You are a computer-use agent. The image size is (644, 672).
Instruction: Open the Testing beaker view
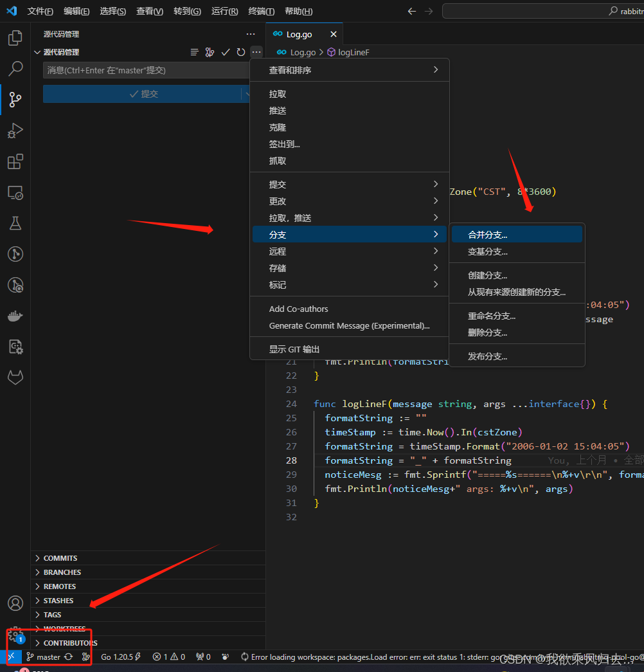click(x=15, y=223)
